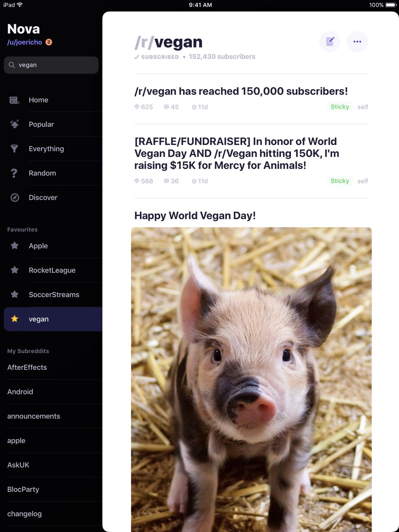
Task: Tap comments icon showing 45
Action: click(x=166, y=107)
